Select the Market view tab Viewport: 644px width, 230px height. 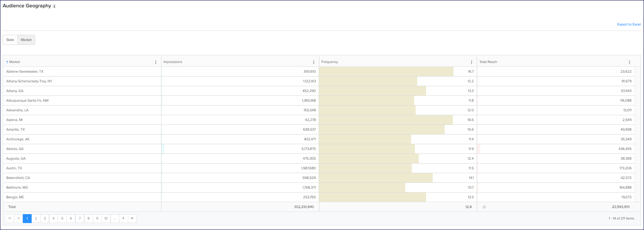tap(26, 40)
